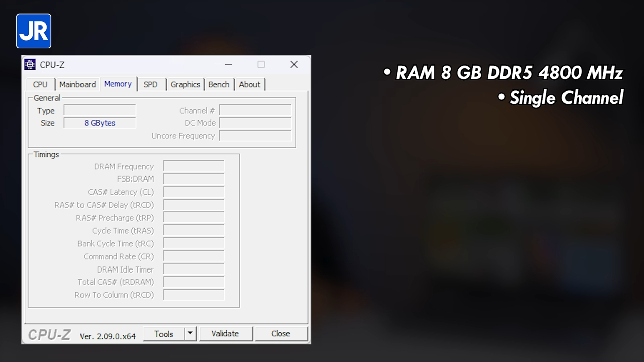Click the Tools button
The height and width of the screenshot is (362, 644).
(164, 334)
